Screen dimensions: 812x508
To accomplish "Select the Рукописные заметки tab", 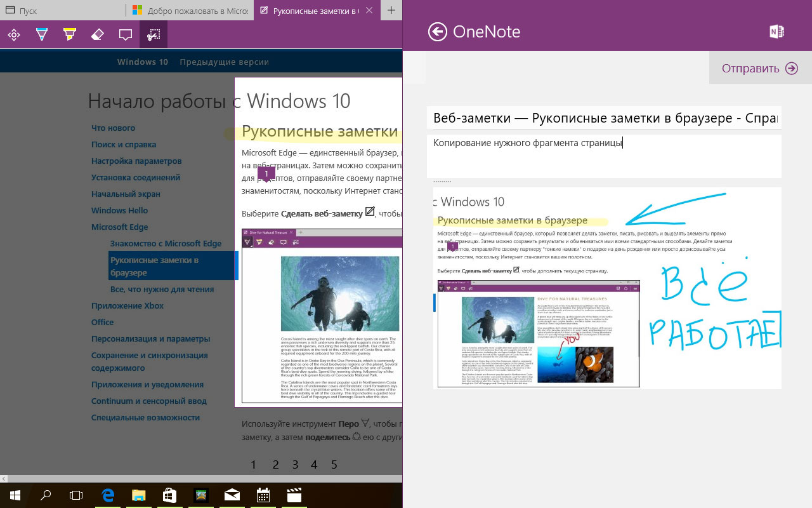I will [x=317, y=11].
